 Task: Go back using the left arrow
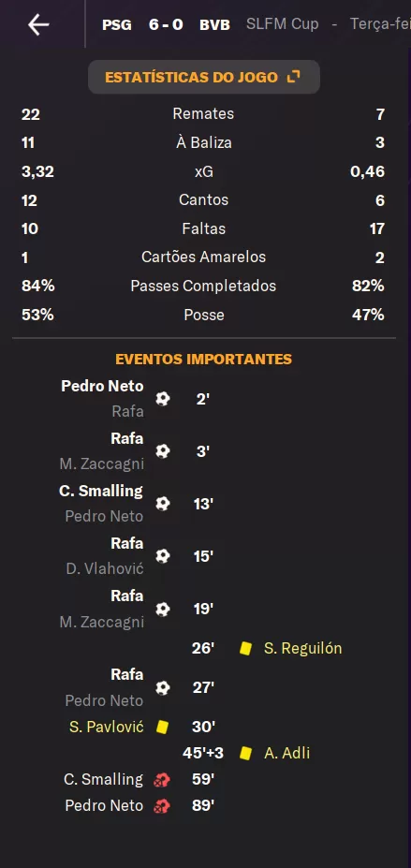point(38,25)
